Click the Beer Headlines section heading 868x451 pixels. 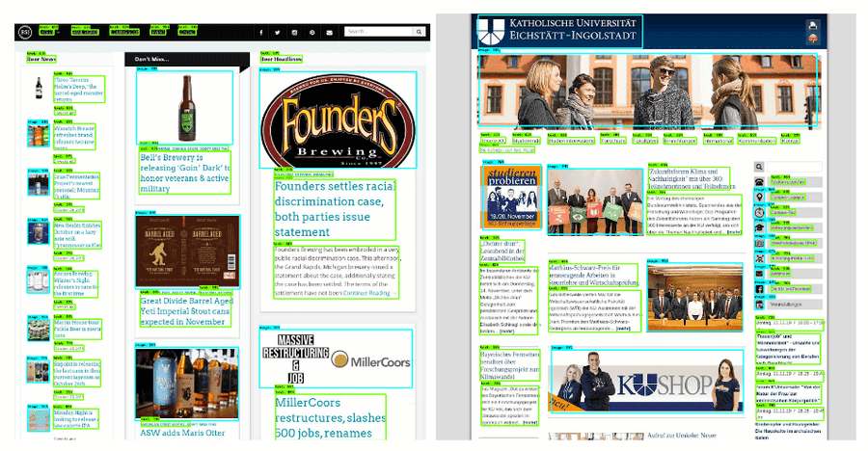tap(282, 59)
